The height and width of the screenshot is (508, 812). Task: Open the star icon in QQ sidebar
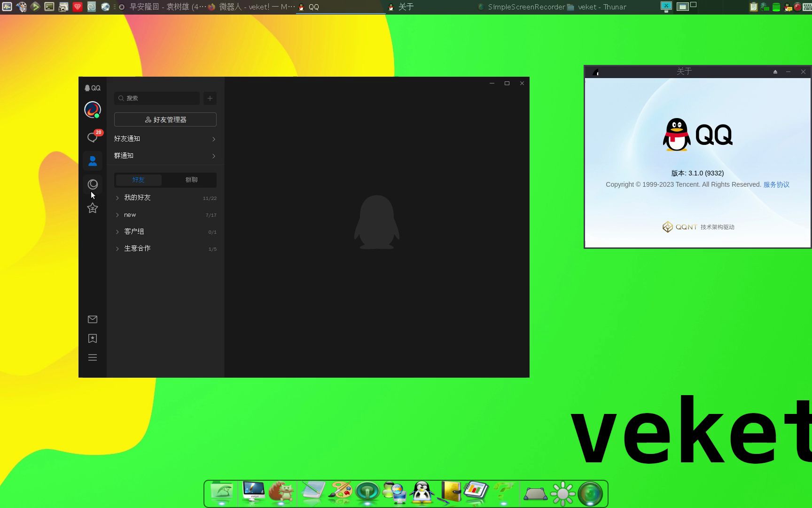coord(93,208)
